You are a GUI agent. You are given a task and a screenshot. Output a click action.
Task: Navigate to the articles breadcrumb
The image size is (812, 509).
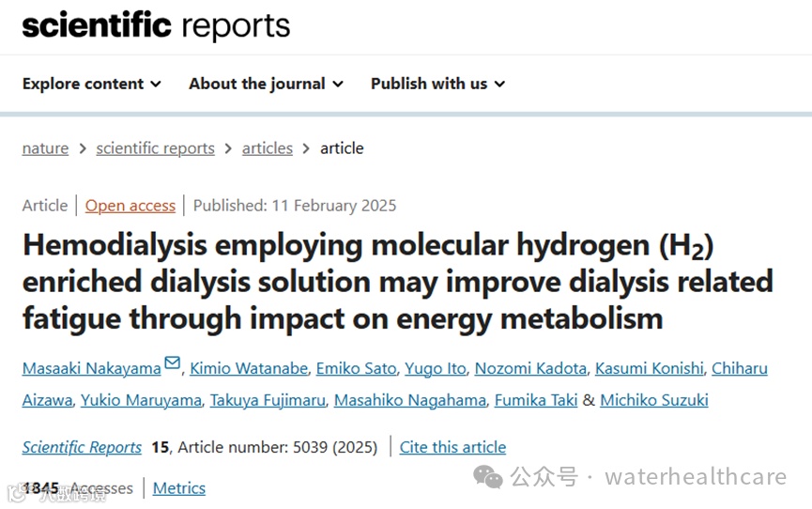coord(268,148)
